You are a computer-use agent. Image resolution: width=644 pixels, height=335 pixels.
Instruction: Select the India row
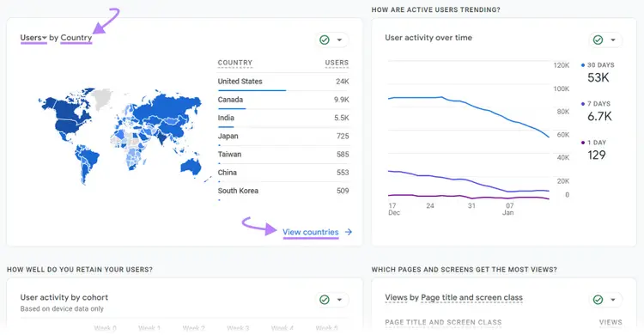tap(283, 118)
